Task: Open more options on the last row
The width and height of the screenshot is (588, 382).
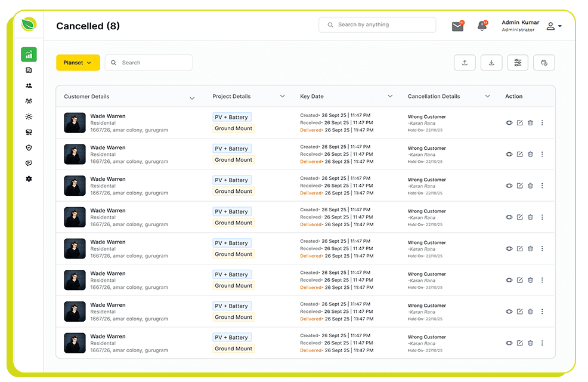Action: [542, 343]
